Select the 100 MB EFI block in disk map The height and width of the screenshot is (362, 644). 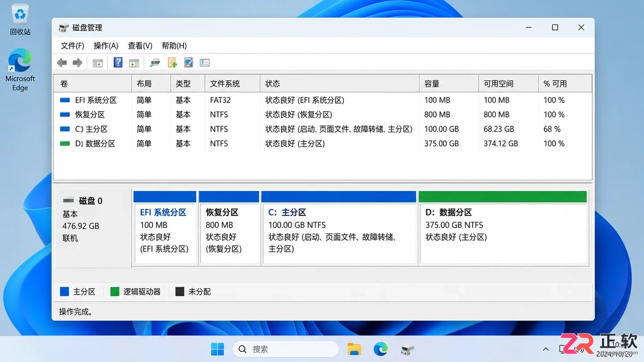[x=165, y=228]
